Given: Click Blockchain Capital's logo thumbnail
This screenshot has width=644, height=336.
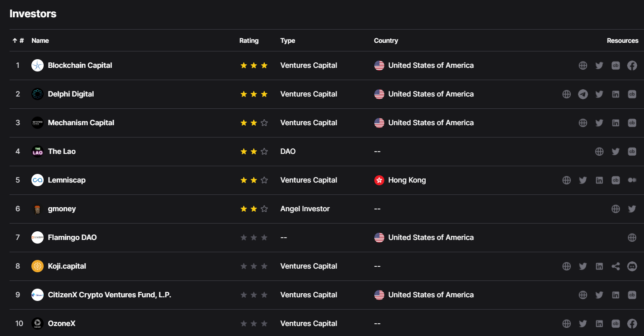Looking at the screenshot, I should (x=37, y=66).
